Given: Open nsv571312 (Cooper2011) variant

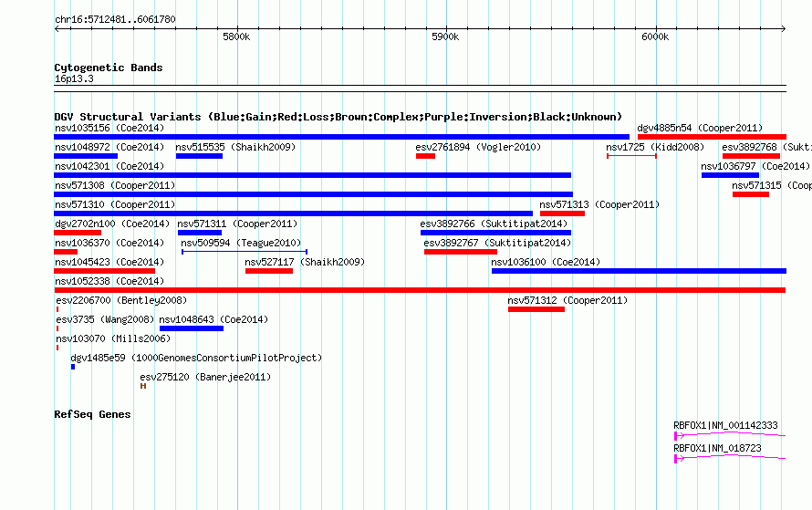Looking at the screenshot, I should click(567, 300).
